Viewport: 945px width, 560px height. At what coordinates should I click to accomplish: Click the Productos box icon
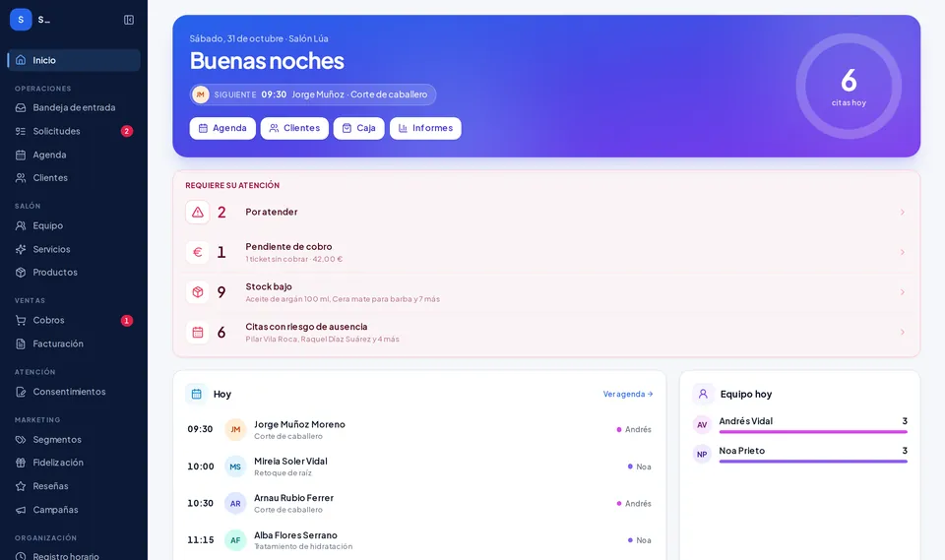coord(21,273)
